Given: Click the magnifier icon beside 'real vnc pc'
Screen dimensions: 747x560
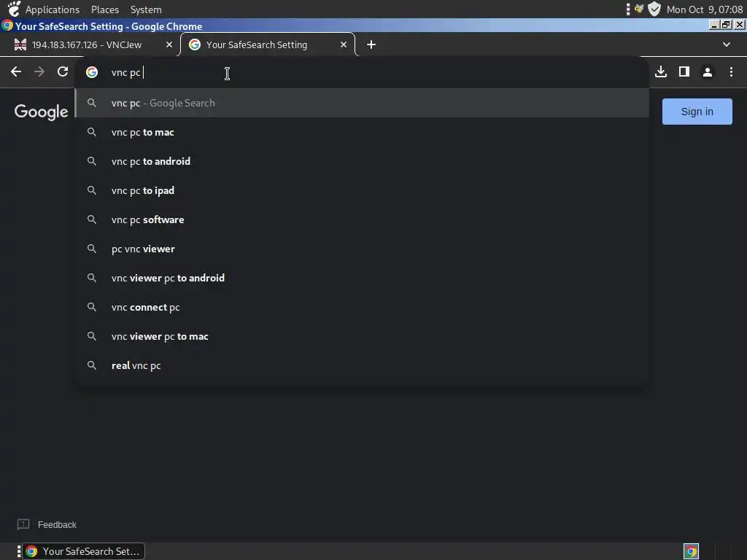Looking at the screenshot, I should coord(92,366).
